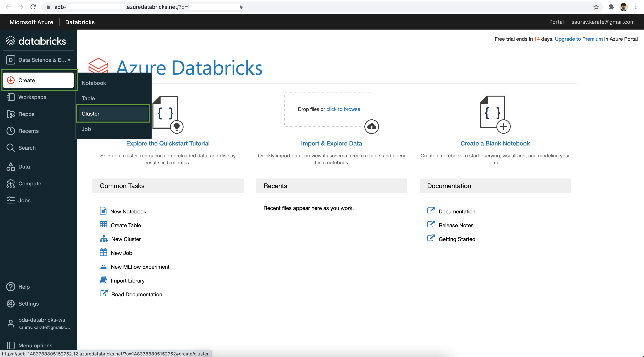Image resolution: width=644 pixels, height=357 pixels.
Task: Reload the browser page
Action: (33, 7)
